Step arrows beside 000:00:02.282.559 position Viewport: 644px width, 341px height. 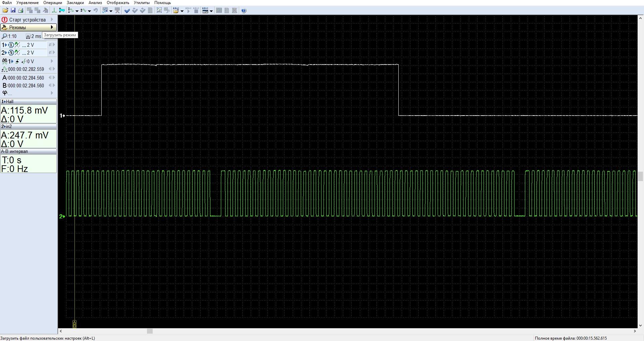click(52, 69)
